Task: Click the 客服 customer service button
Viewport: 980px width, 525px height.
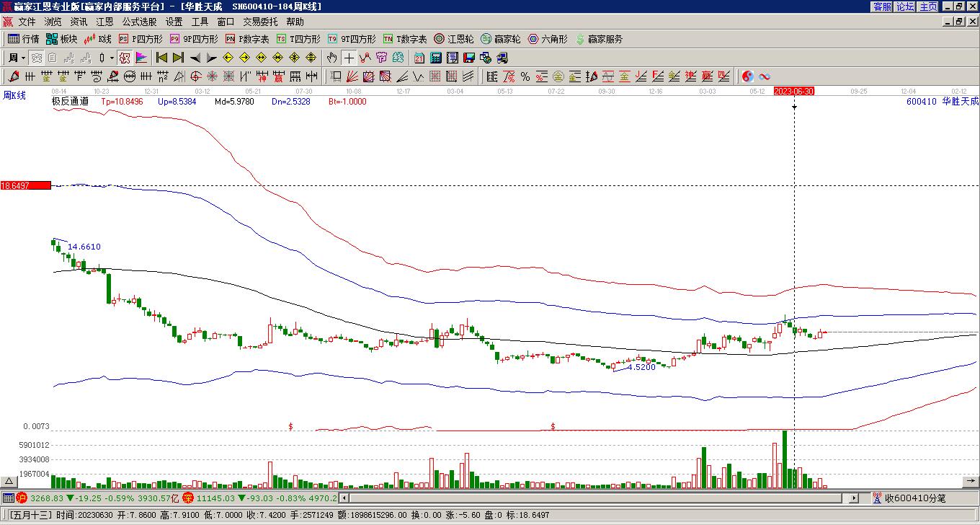Action: [x=882, y=6]
